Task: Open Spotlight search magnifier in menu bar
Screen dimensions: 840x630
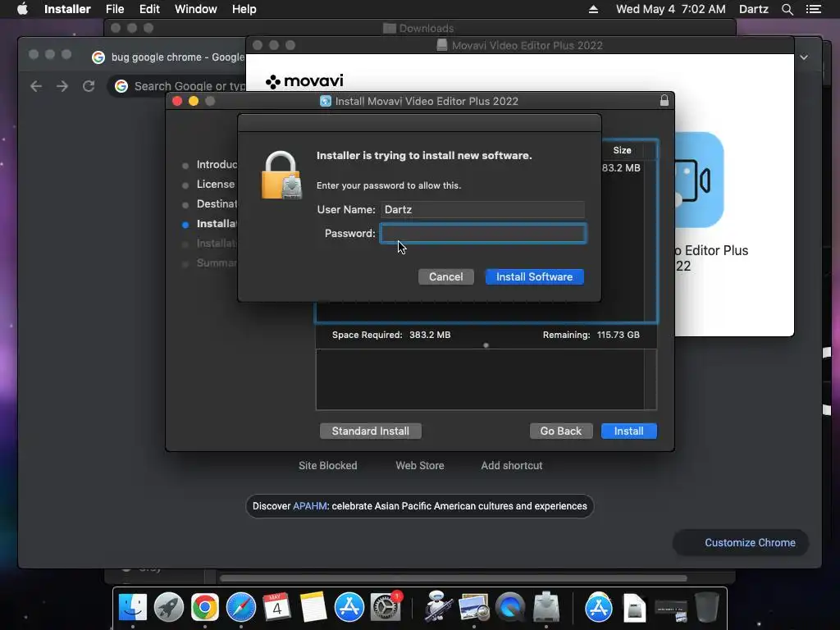Action: (x=787, y=9)
